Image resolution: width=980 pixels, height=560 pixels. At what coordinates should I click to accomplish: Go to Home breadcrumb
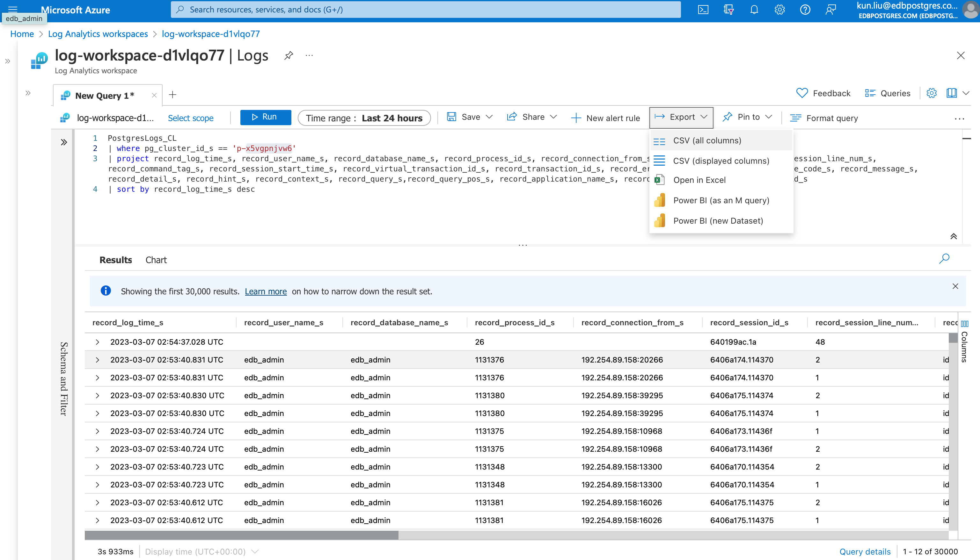click(22, 34)
